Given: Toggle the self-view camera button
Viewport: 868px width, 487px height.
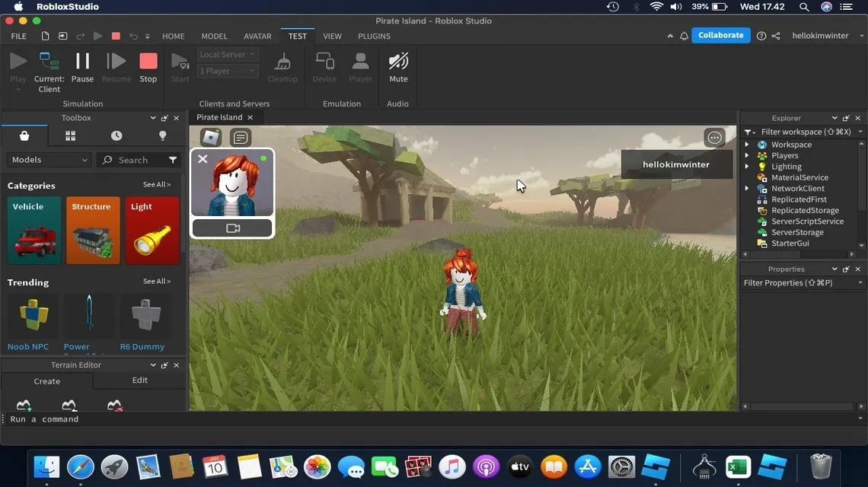Looking at the screenshot, I should pos(232,228).
